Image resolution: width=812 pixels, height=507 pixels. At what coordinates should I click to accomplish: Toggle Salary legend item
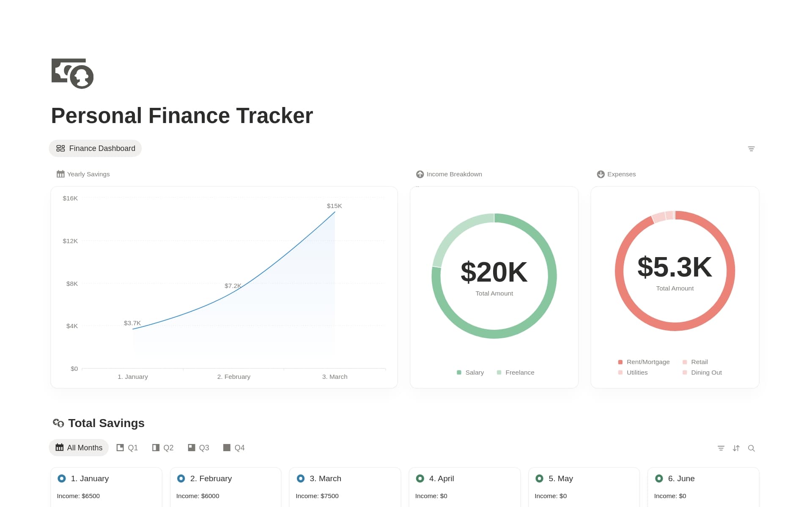(470, 373)
